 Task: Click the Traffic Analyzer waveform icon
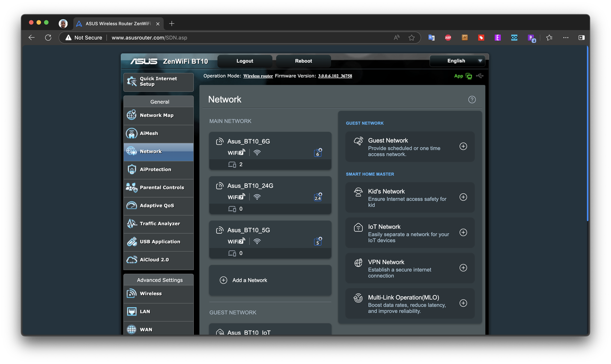[132, 224]
